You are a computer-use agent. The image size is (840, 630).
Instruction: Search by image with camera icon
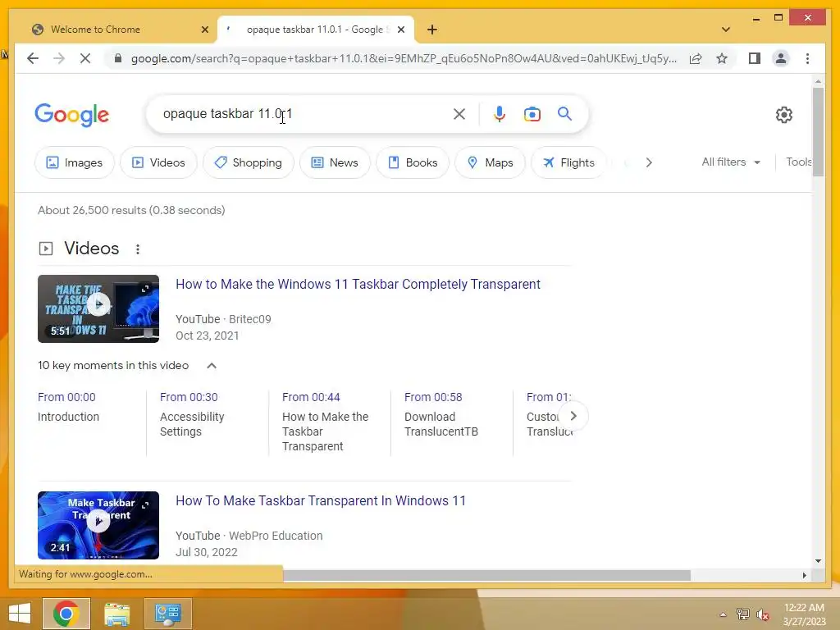[x=532, y=114]
